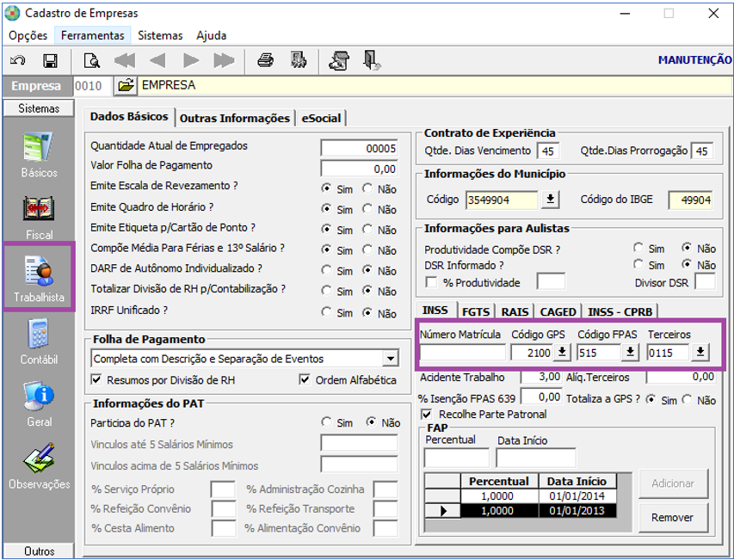This screenshot has width=734, height=560.
Task: Click the Remover button
Action: pyautogui.click(x=672, y=518)
